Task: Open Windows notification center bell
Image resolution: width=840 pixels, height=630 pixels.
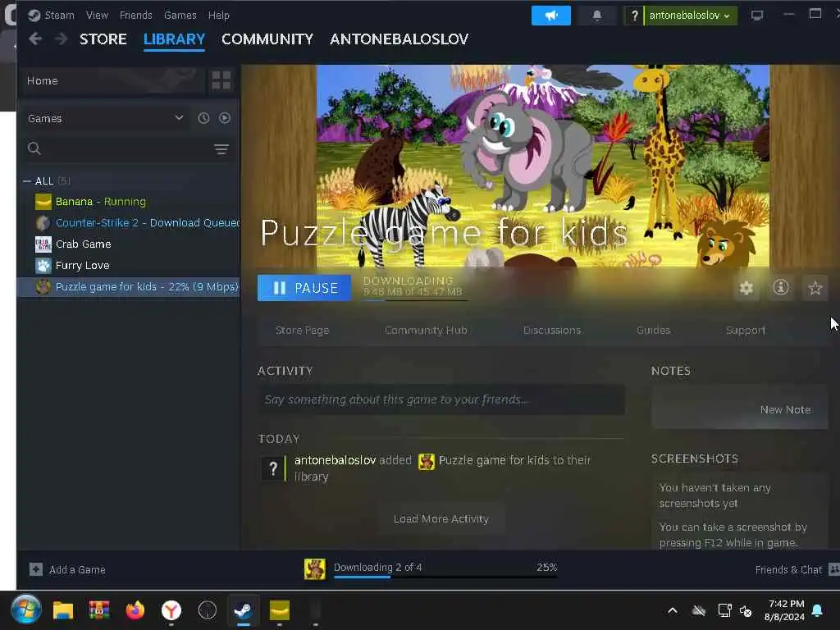Action: point(817,610)
